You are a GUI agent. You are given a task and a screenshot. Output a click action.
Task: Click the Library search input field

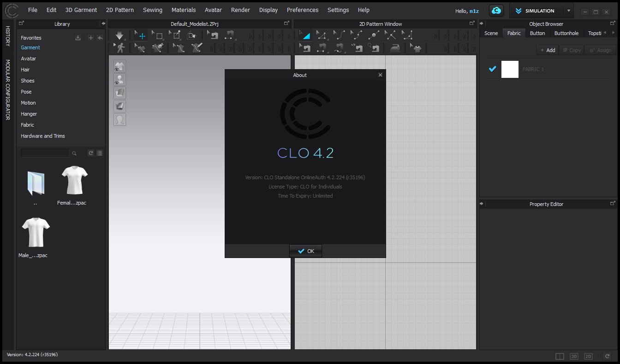pos(45,153)
